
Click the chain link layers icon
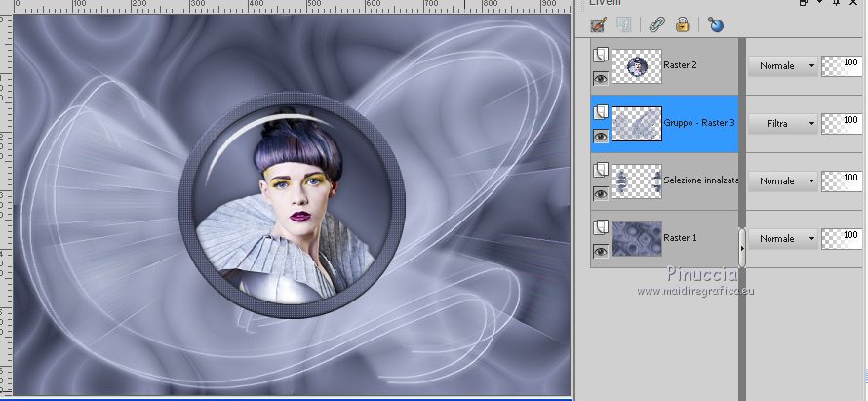click(x=656, y=25)
